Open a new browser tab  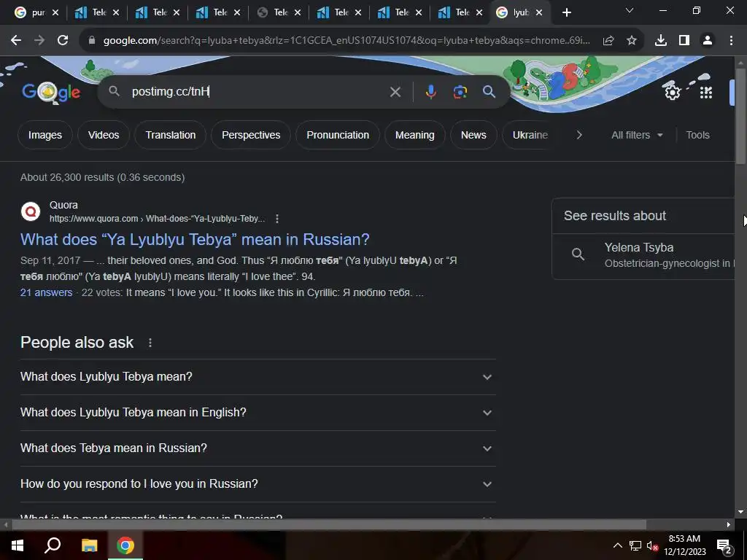click(x=566, y=12)
